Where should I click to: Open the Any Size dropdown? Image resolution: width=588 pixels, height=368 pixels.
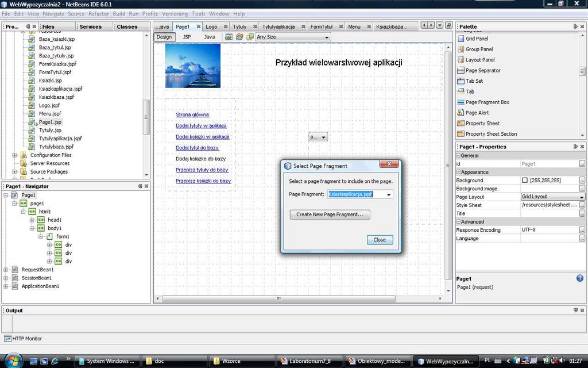[x=327, y=37]
